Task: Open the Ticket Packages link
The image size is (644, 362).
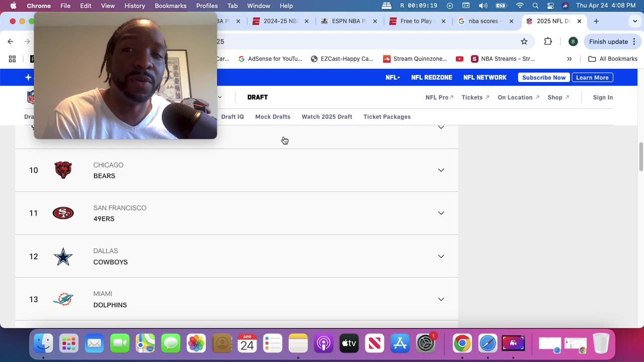Action: [387, 117]
